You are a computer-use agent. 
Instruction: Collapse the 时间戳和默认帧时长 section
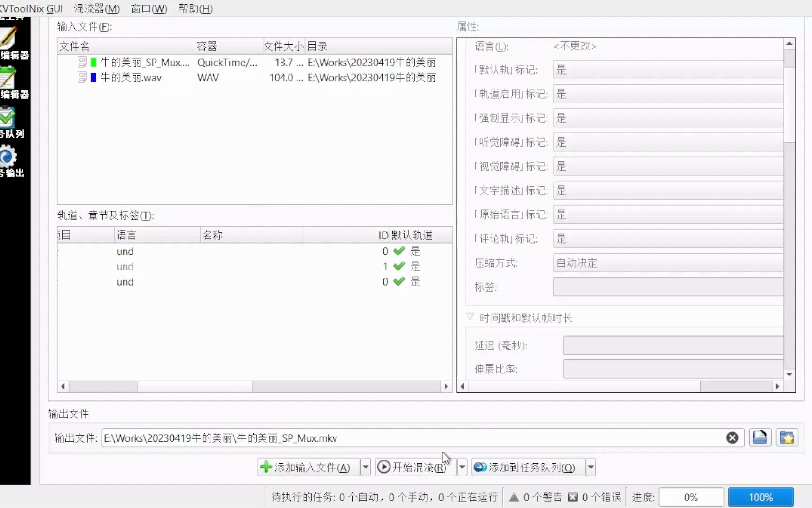(470, 317)
